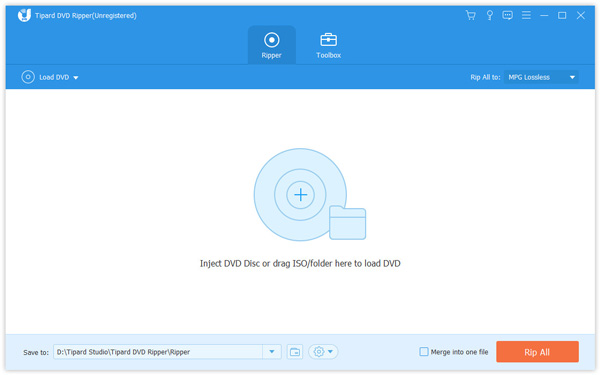Switch to the Toolbox tab

point(328,45)
